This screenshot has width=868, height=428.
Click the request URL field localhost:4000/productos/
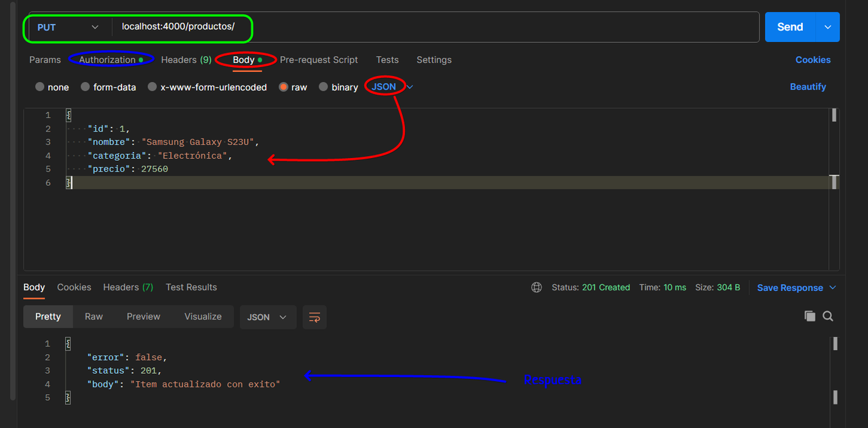pyautogui.click(x=434, y=27)
